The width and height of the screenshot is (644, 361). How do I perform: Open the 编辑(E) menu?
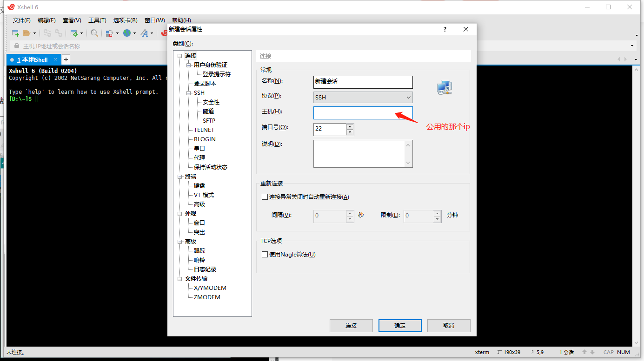pos(46,20)
